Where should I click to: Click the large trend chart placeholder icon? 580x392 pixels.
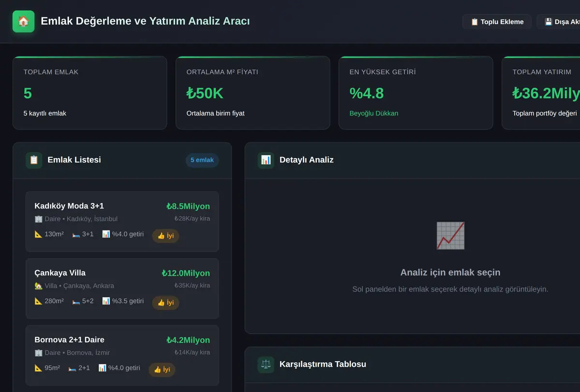click(x=450, y=236)
